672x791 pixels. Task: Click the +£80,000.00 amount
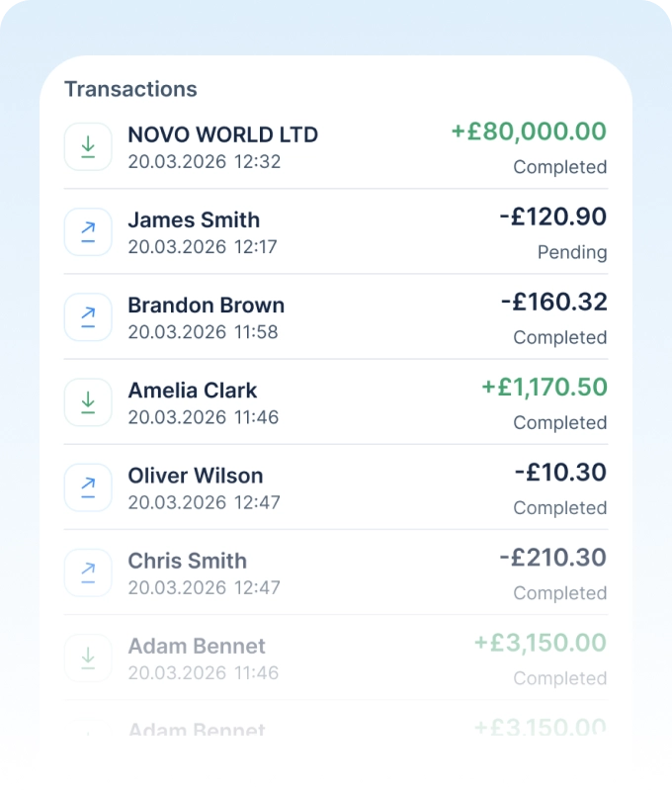pyautogui.click(x=529, y=132)
